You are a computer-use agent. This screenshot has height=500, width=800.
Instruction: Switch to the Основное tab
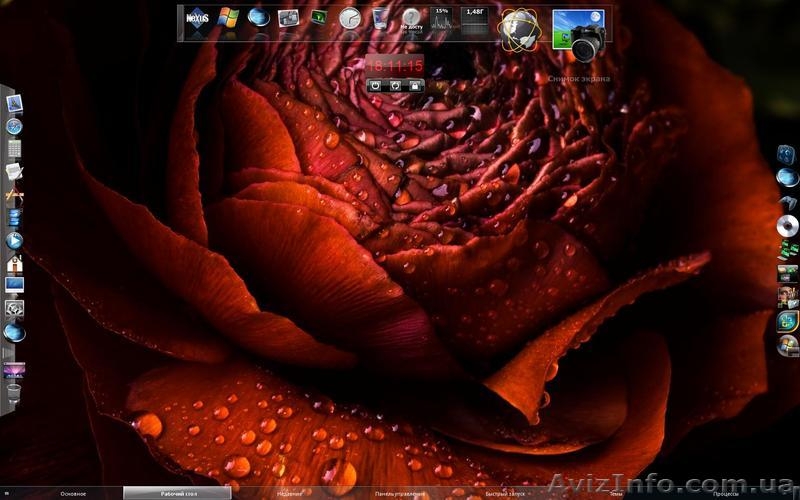tap(73, 493)
